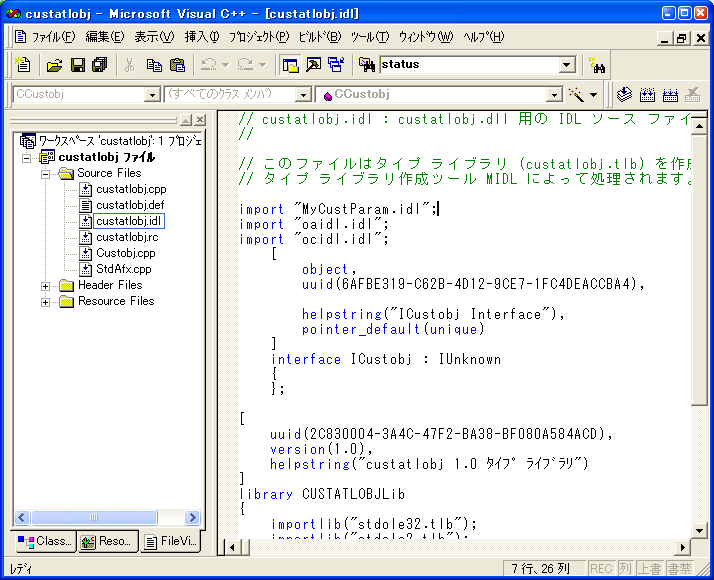This screenshot has height=580, width=714.
Task: Click the Save toolbar icon
Action: [x=77, y=65]
